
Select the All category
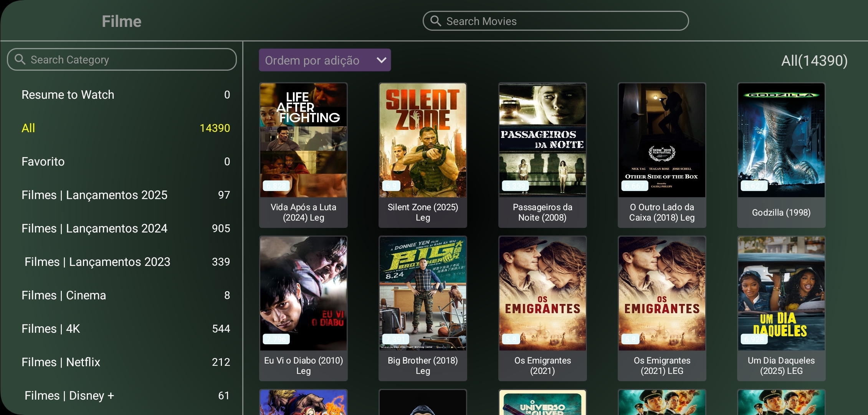coord(28,128)
